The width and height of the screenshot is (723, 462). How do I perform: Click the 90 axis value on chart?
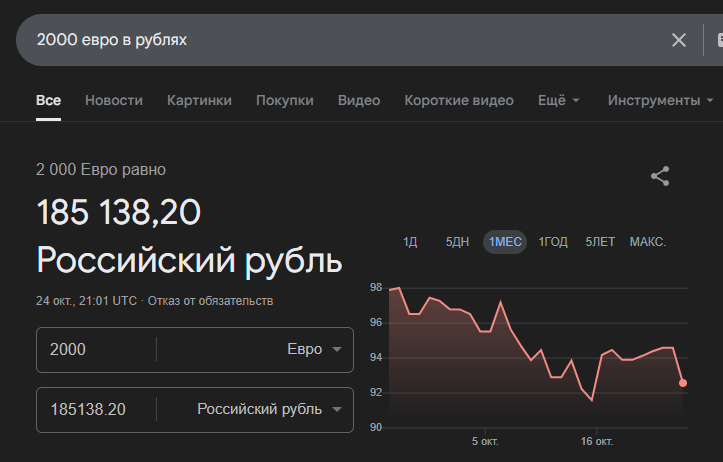376,427
